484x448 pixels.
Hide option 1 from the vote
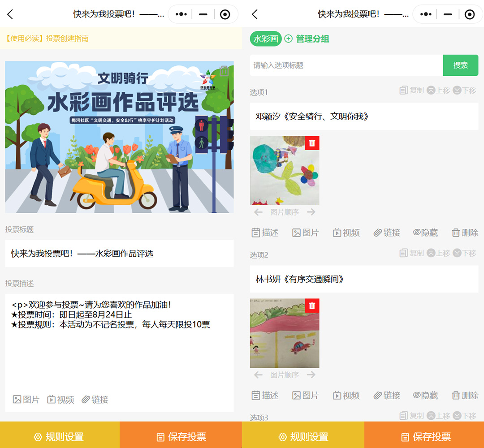(425, 233)
